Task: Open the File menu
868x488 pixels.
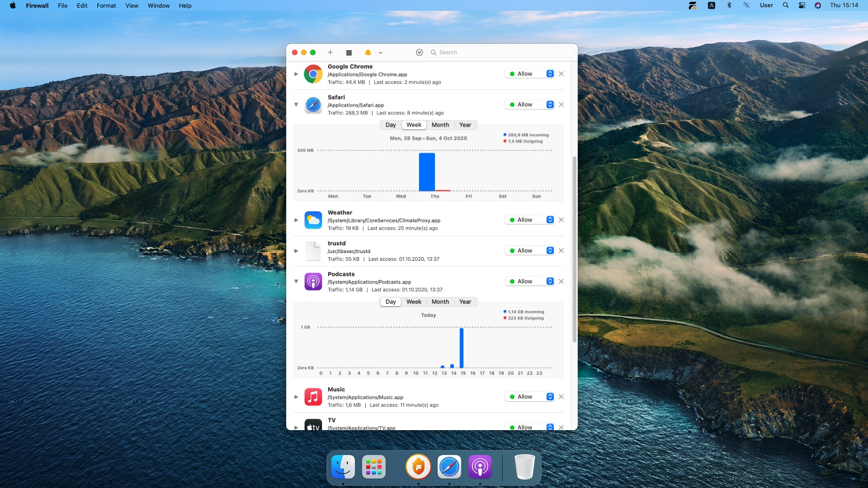Action: [63, 6]
